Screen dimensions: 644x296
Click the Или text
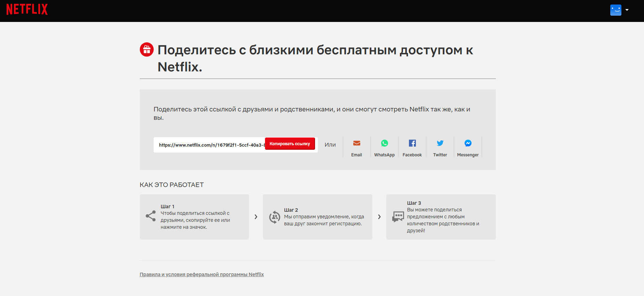tap(330, 145)
